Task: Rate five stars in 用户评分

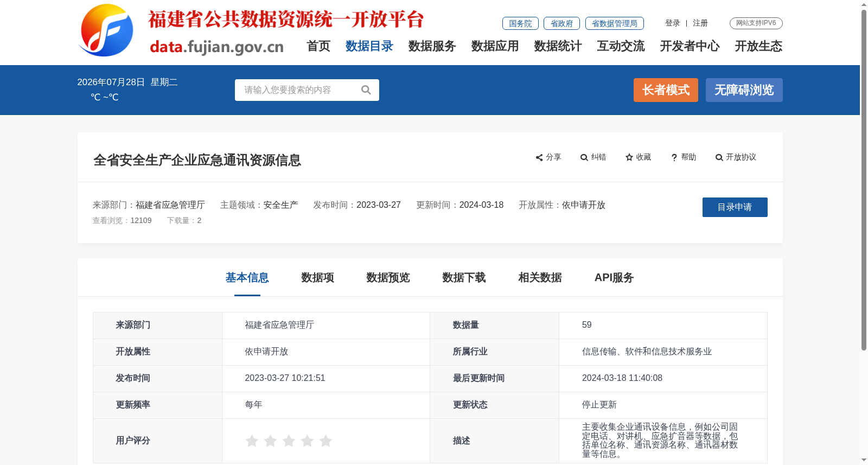Action: tap(325, 441)
